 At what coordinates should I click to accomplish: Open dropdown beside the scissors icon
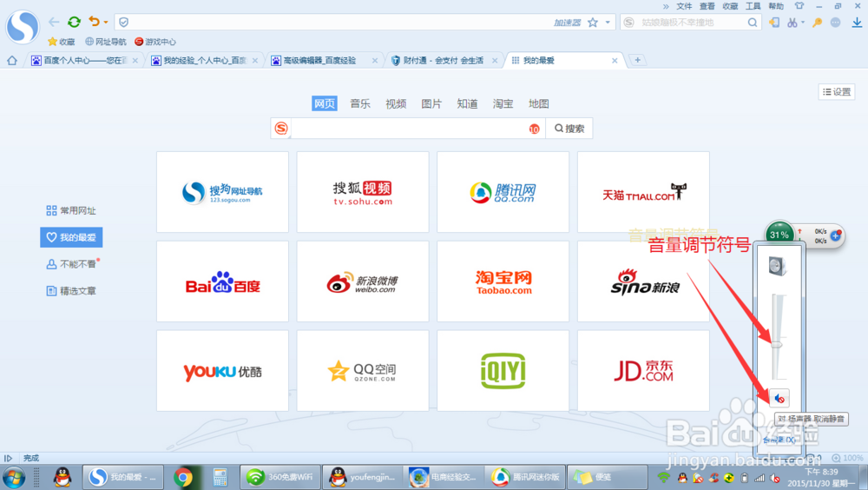coord(803,23)
